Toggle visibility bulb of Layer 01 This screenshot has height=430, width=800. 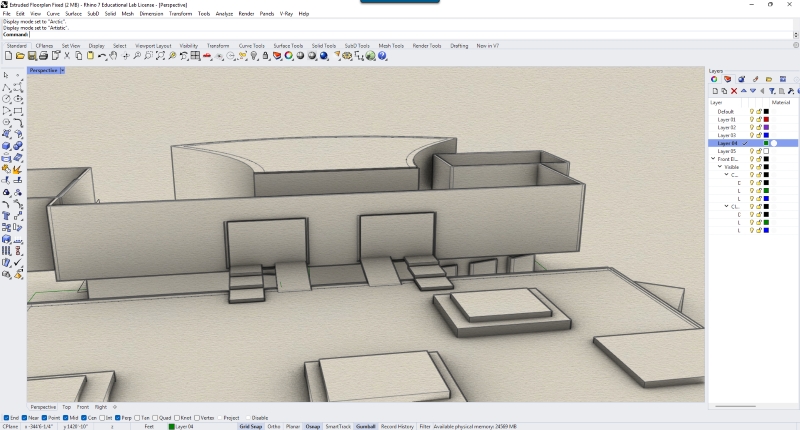[751, 119]
